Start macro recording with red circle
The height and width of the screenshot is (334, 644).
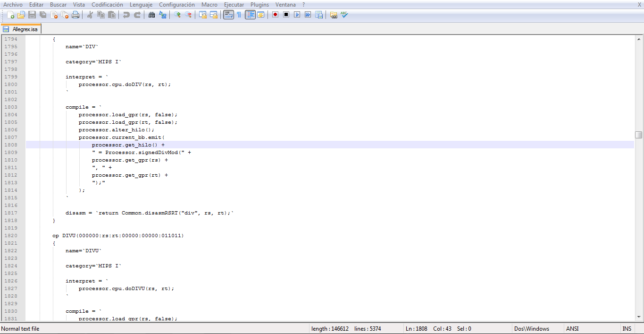coord(275,15)
